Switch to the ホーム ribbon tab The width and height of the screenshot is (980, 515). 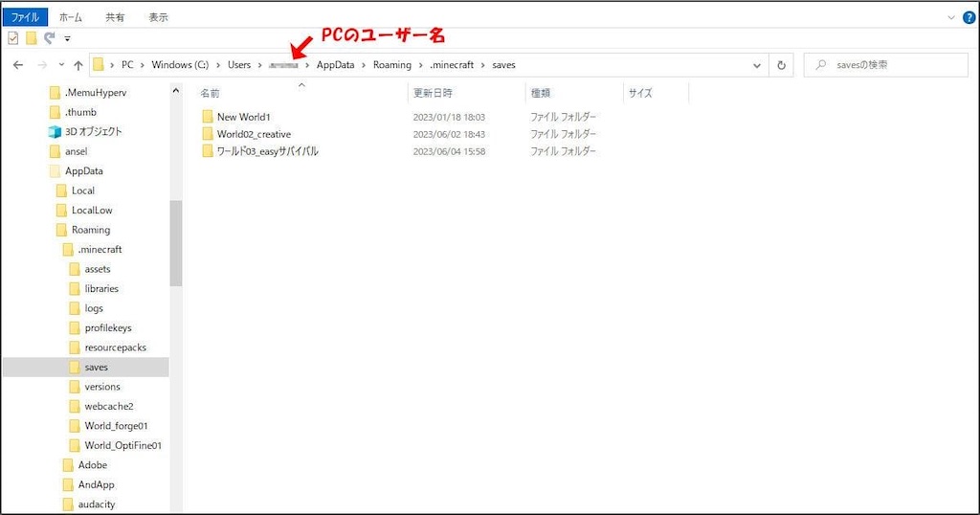coord(71,17)
